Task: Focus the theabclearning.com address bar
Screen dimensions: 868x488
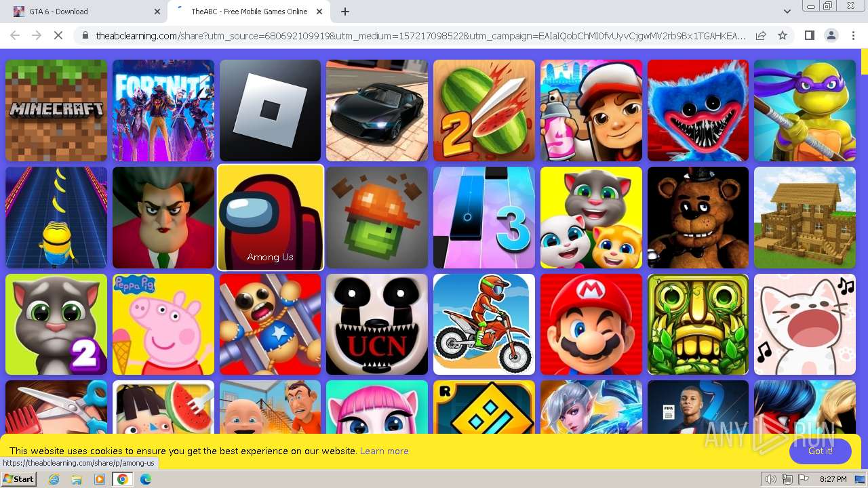Action: [420, 35]
